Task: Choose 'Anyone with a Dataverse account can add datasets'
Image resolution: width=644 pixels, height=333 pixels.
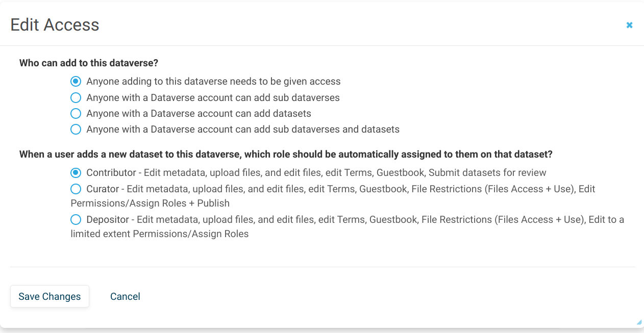Action: coord(76,113)
